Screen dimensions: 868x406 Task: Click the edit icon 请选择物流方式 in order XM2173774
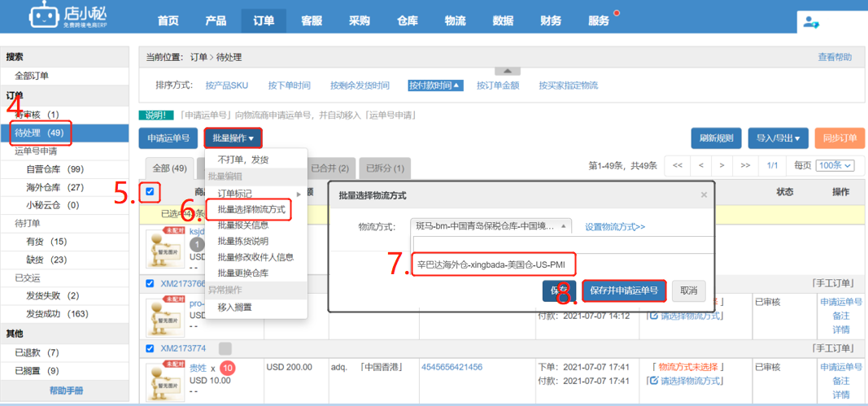(x=654, y=381)
